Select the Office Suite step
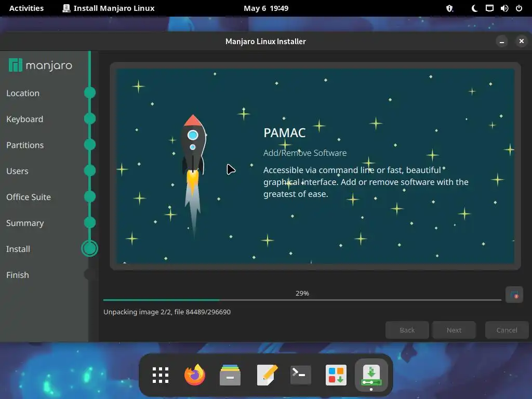This screenshot has width=532, height=399. [x=29, y=197]
